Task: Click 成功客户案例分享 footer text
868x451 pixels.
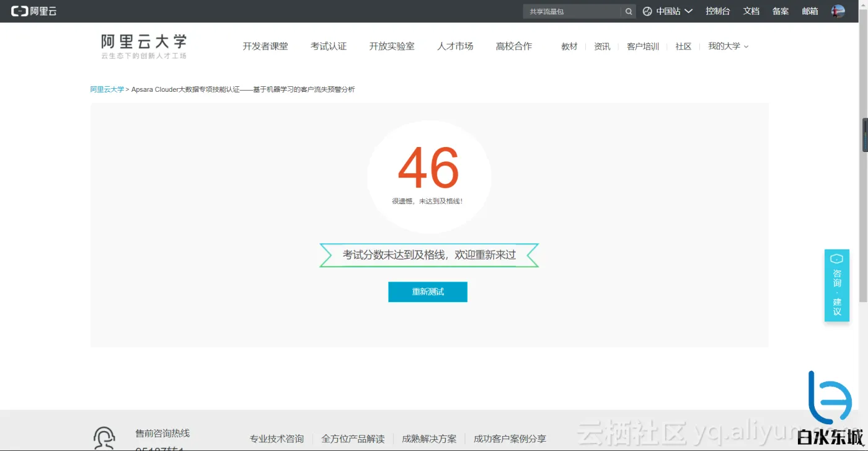Action: pyautogui.click(x=510, y=439)
